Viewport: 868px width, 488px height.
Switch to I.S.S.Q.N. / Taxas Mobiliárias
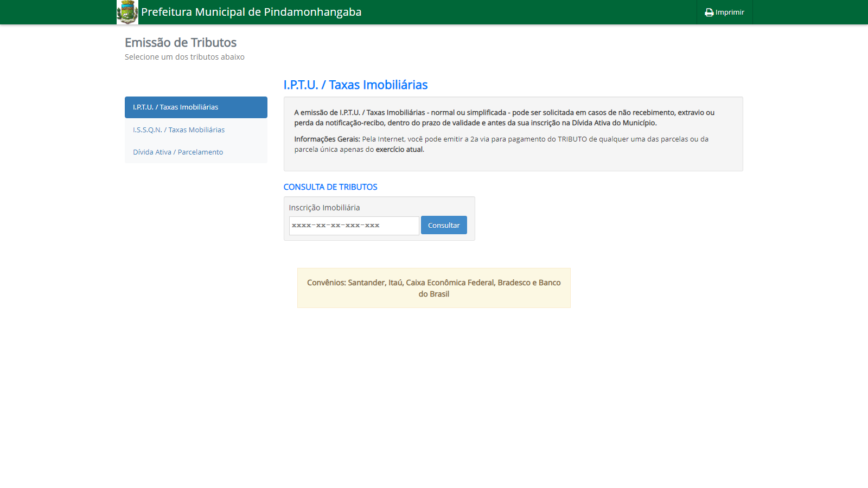tap(178, 130)
